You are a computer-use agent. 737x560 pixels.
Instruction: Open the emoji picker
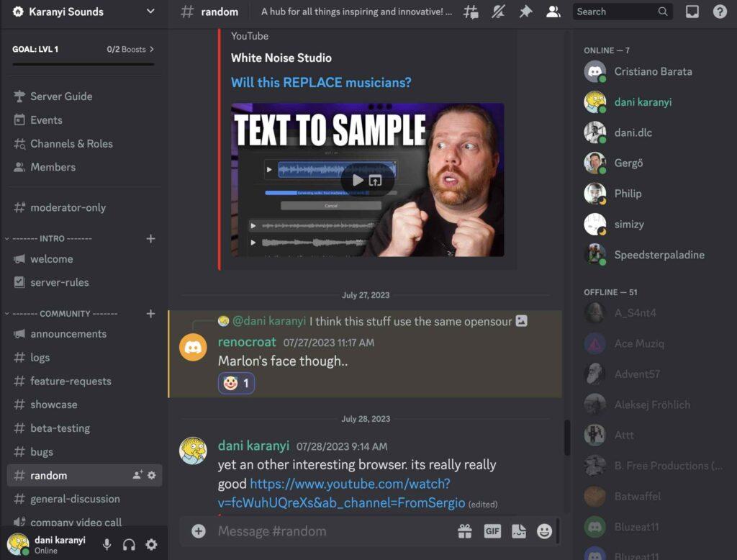(x=544, y=531)
